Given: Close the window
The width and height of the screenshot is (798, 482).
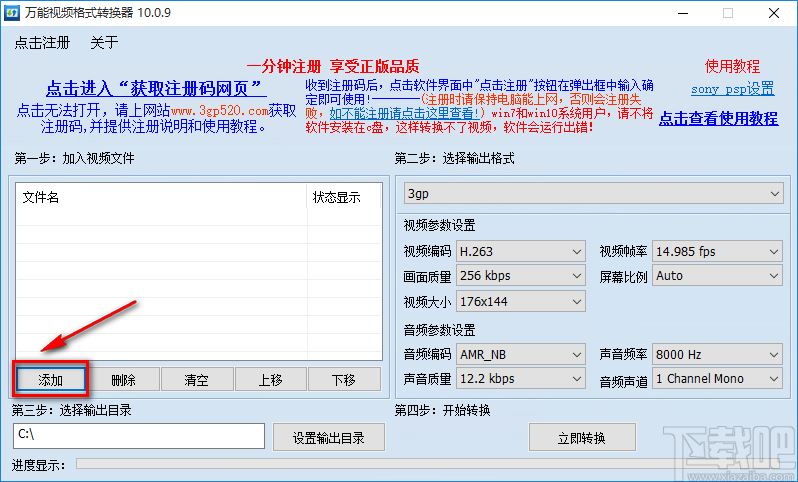Looking at the screenshot, I should [x=774, y=13].
